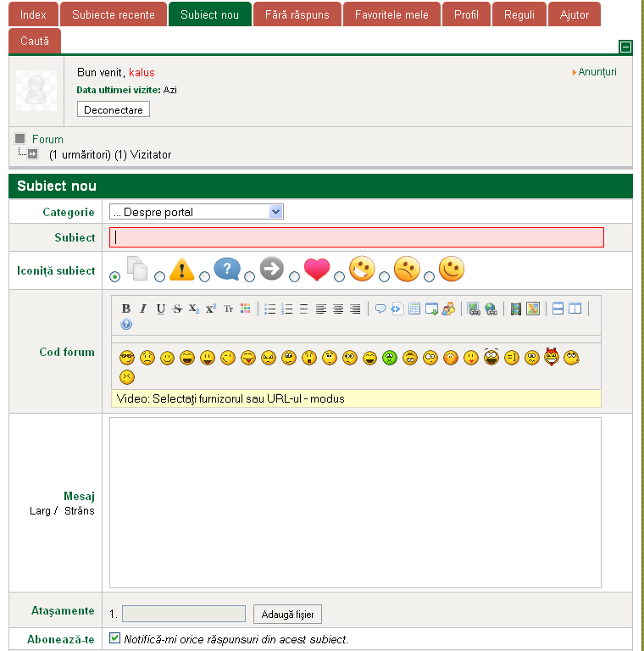Collapse the top panel with the minus icon
644x651 pixels.
(625, 47)
